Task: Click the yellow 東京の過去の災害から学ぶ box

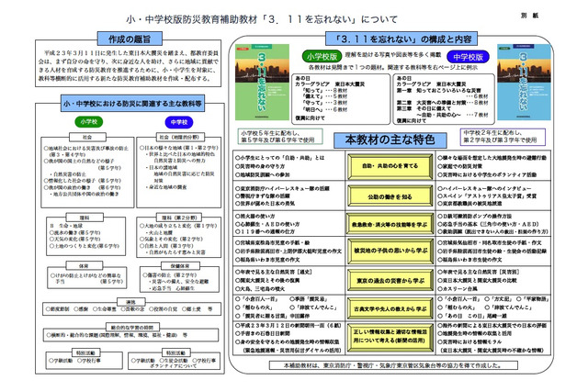Action: click(390, 281)
